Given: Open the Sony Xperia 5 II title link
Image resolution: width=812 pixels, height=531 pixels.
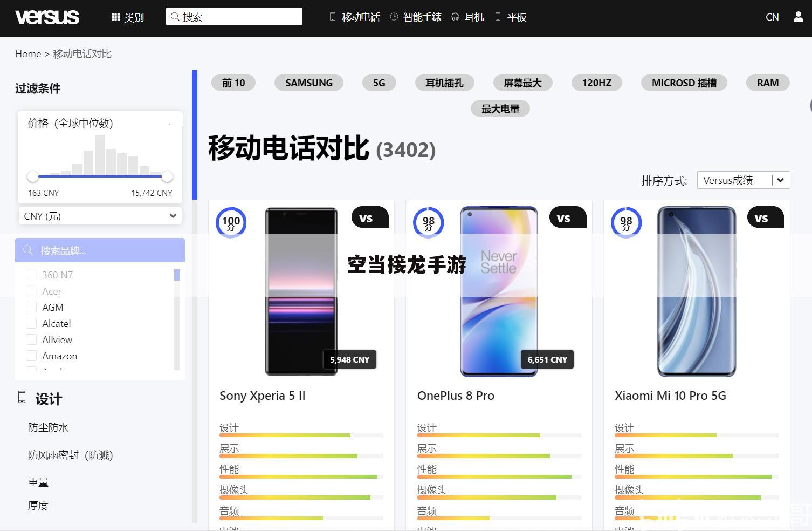Looking at the screenshot, I should (263, 396).
